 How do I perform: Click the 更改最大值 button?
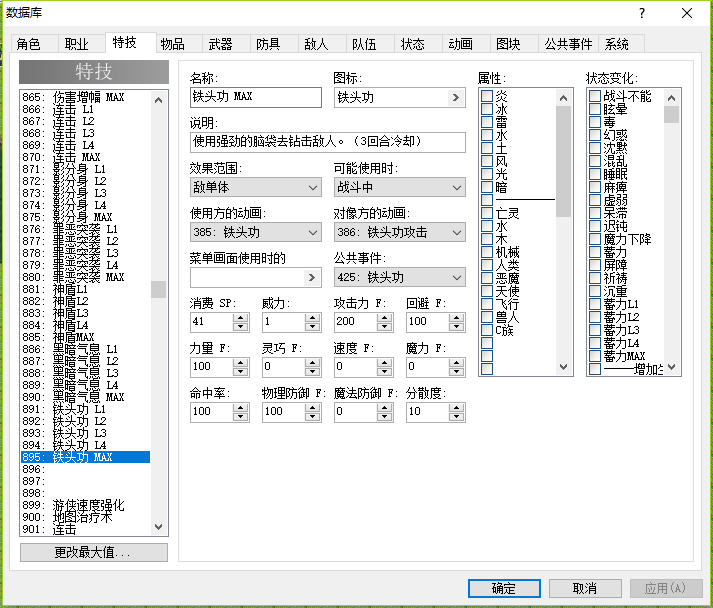coord(94,553)
